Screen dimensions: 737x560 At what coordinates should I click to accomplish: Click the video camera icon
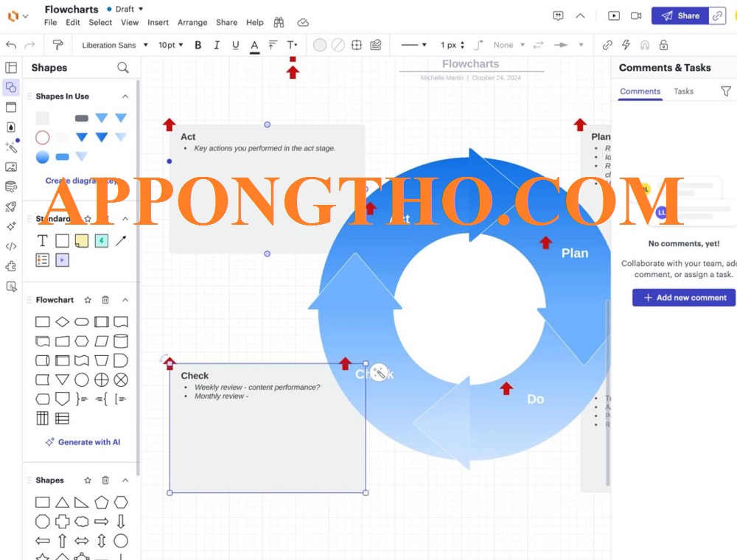click(636, 15)
